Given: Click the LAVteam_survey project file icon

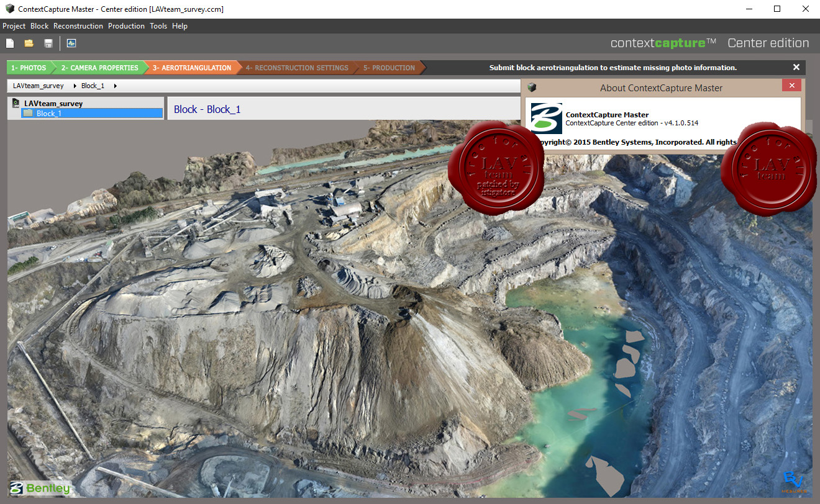Looking at the screenshot, I should [x=16, y=103].
